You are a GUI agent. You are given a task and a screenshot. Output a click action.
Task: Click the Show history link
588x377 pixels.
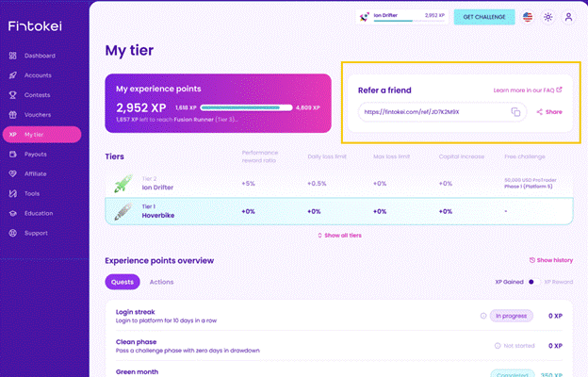click(x=551, y=259)
